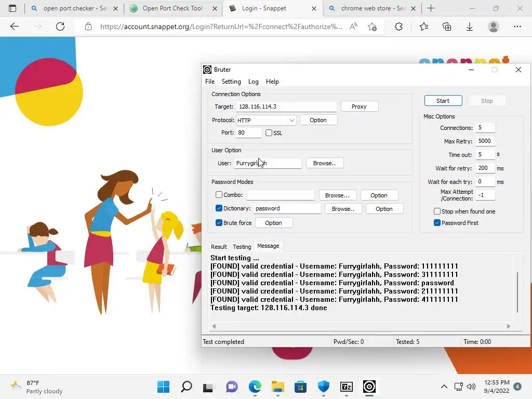Click the Connections value field
Image resolution: width=532 pixels, height=399 pixels.
click(485, 128)
